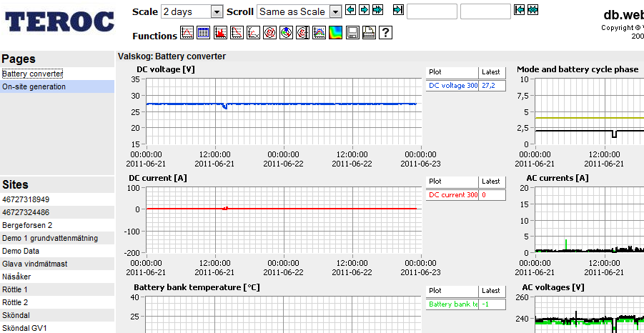
Task: Open the color heat map function icon
Action: [335, 32]
